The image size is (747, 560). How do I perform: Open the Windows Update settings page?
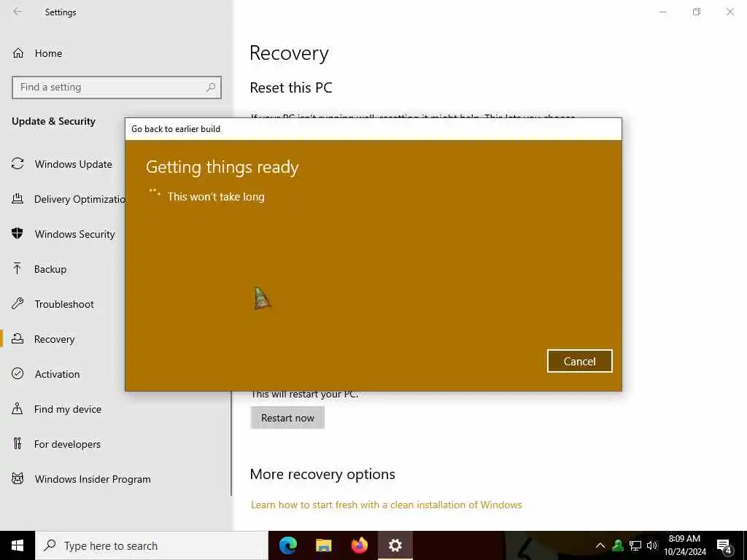74,164
